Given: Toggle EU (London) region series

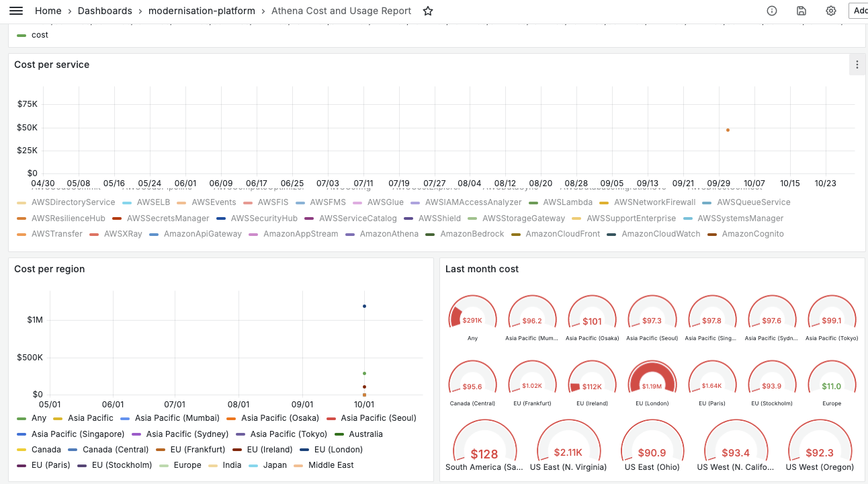Looking at the screenshot, I should [338, 450].
